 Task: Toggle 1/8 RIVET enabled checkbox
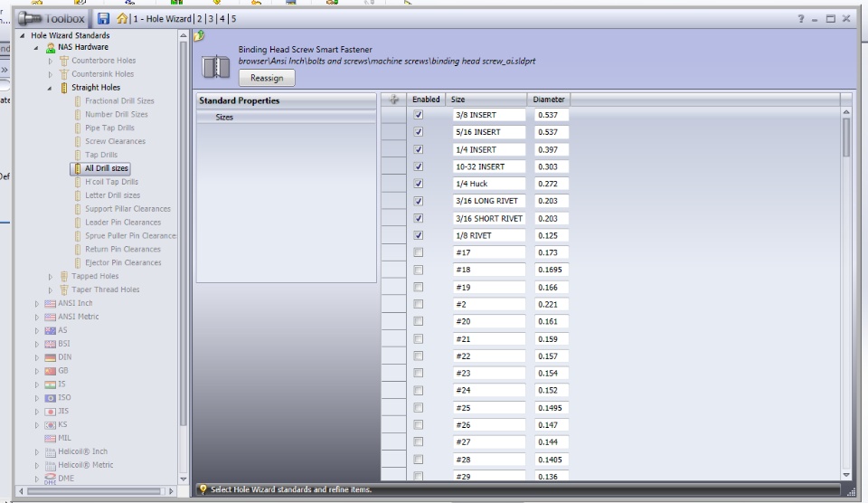[x=419, y=235]
